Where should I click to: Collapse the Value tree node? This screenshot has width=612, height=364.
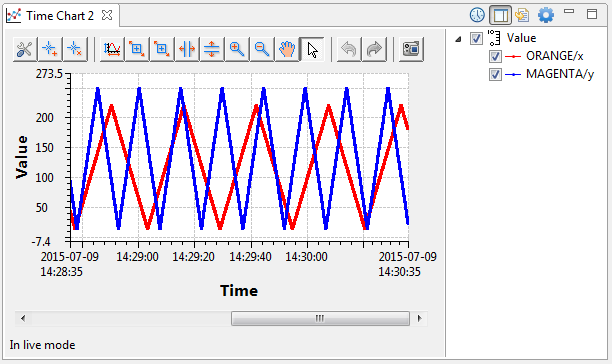[x=459, y=39]
